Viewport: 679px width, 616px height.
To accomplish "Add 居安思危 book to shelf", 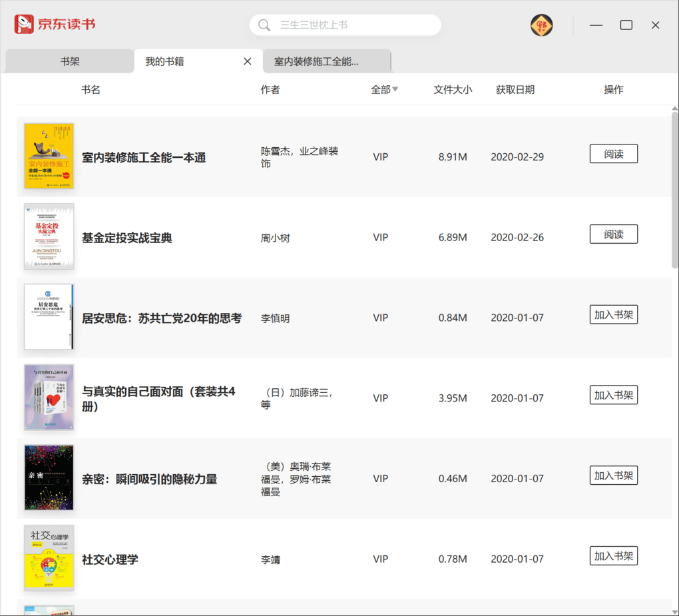I will [x=614, y=315].
